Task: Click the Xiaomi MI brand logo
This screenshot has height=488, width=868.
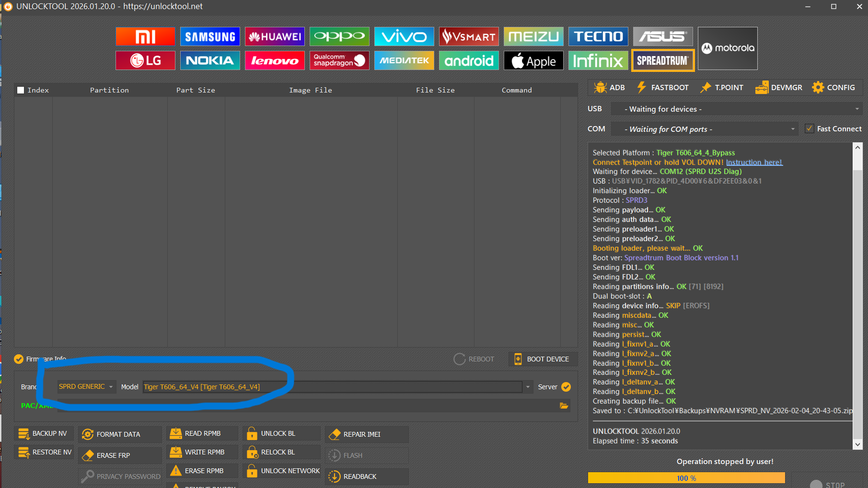Action: click(145, 36)
